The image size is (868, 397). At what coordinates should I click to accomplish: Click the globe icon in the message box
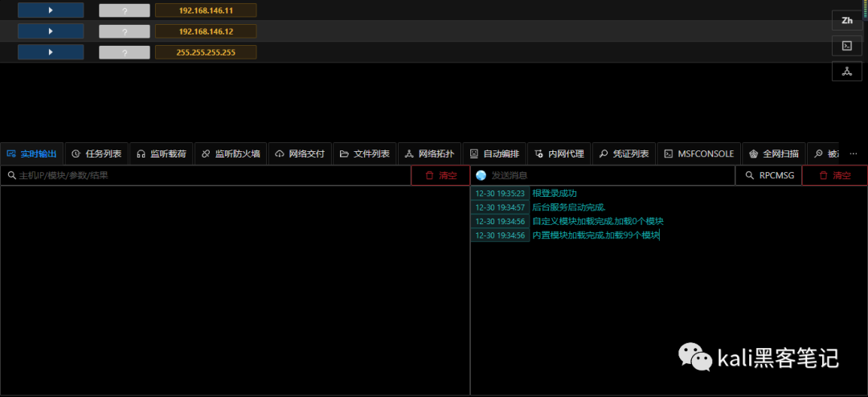coord(481,175)
